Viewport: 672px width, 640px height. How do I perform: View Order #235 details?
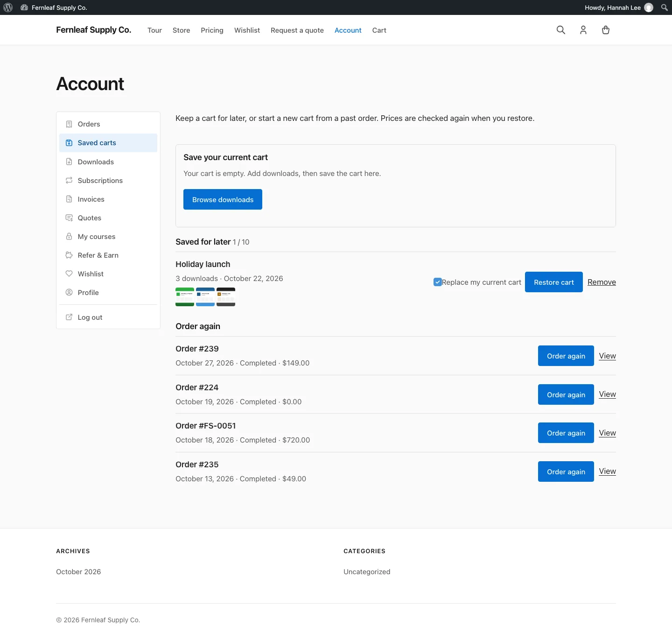pos(607,471)
